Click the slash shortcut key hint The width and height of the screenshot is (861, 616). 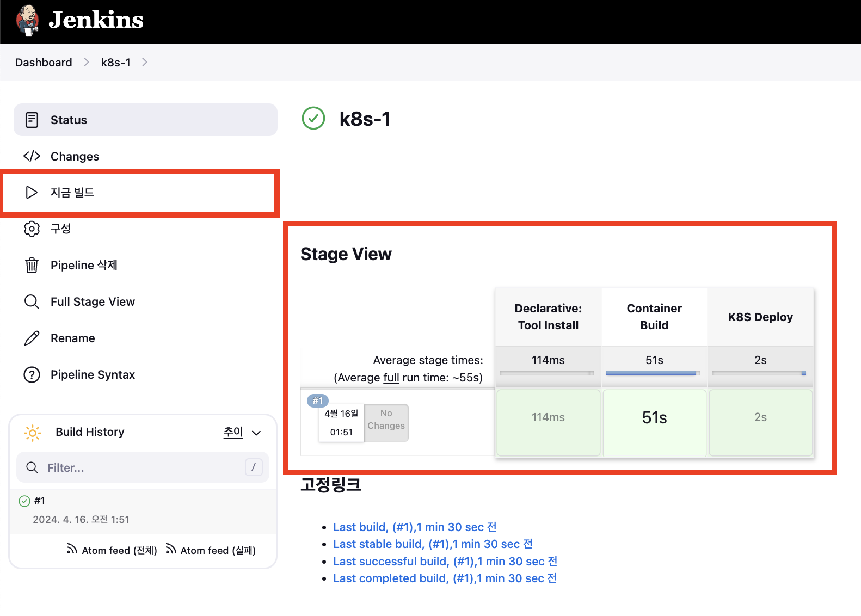pos(254,467)
